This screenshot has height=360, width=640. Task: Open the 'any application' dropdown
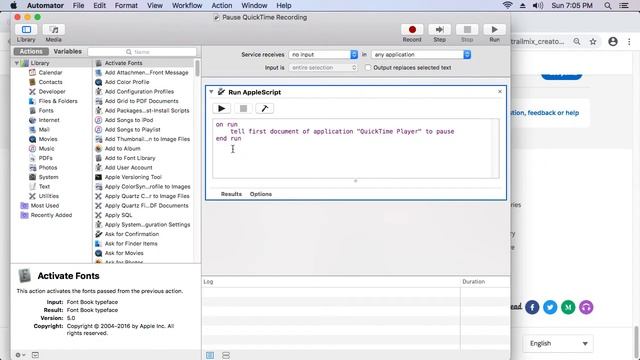pos(421,54)
